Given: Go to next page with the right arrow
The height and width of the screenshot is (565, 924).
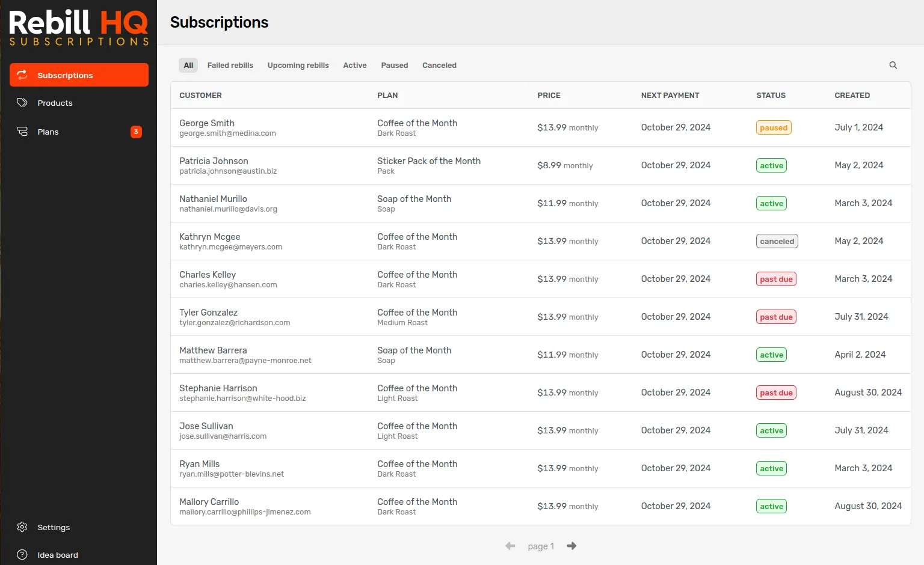Looking at the screenshot, I should click(x=571, y=546).
